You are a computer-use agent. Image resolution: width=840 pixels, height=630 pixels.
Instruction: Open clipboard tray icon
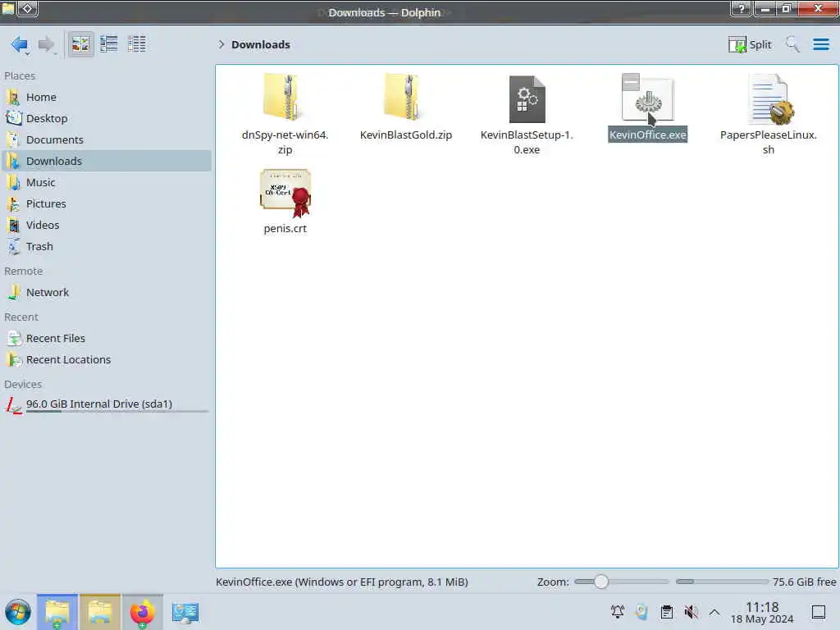(666, 612)
